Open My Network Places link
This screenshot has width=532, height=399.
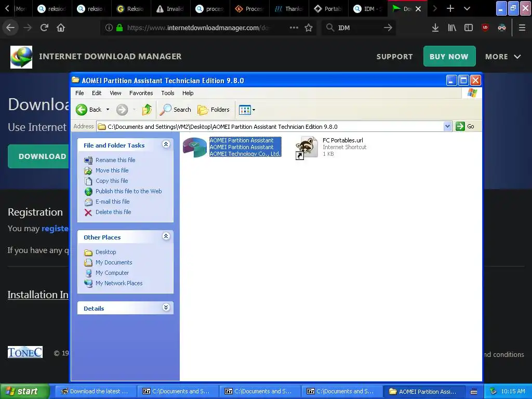click(x=119, y=283)
